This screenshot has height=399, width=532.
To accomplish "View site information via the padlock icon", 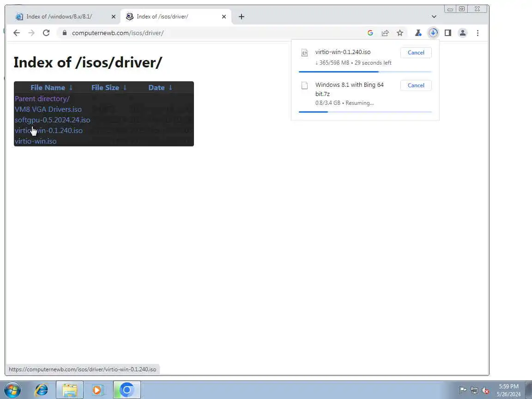I will point(65,33).
